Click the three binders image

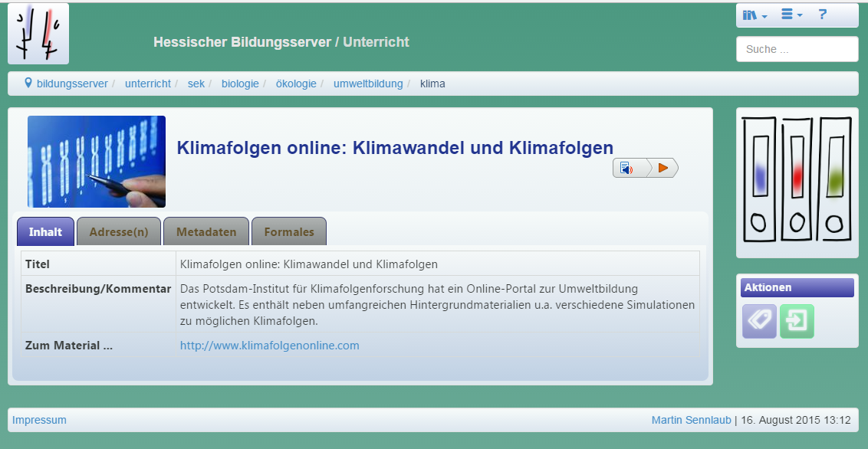pyautogui.click(x=797, y=182)
